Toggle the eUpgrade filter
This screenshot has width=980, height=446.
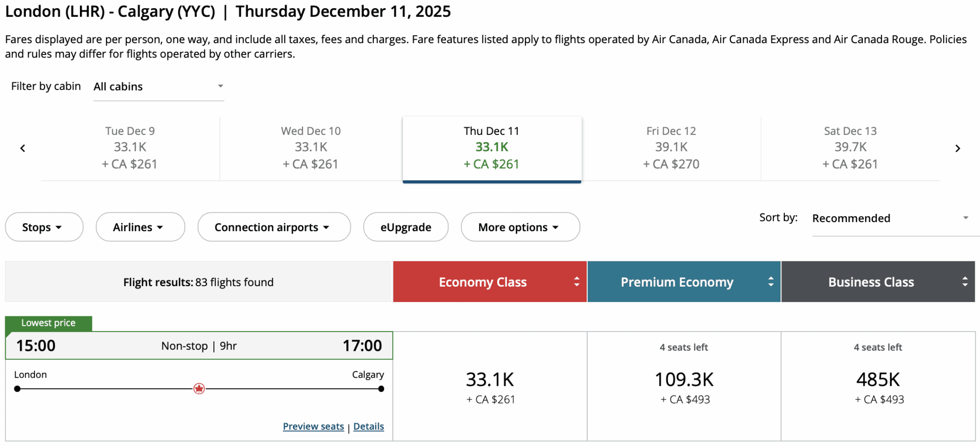pyautogui.click(x=405, y=227)
